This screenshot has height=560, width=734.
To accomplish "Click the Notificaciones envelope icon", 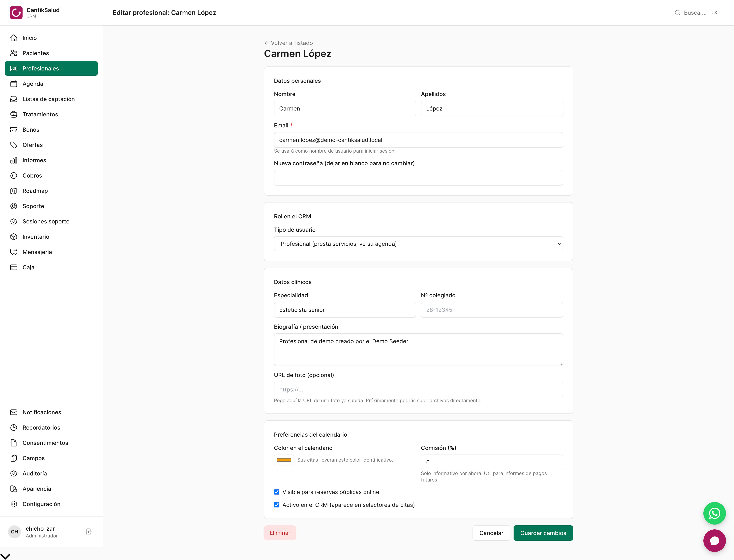I will pyautogui.click(x=14, y=412).
